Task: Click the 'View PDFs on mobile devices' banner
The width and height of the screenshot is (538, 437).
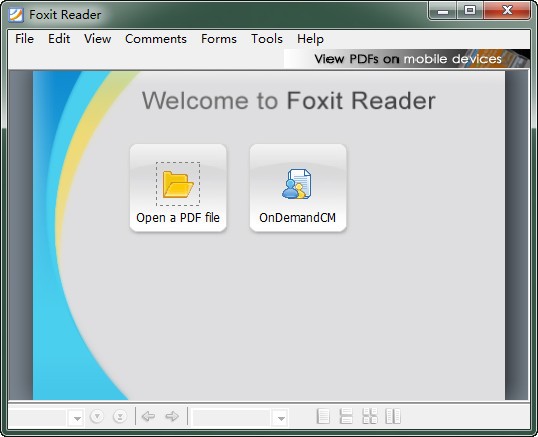Action: [407, 59]
